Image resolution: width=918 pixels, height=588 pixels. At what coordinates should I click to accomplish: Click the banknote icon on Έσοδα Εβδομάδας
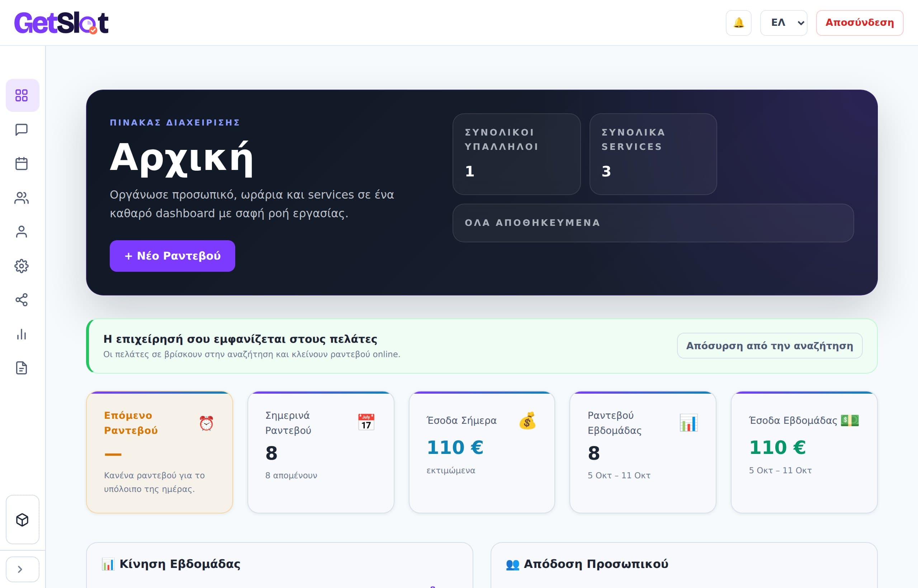[850, 420]
